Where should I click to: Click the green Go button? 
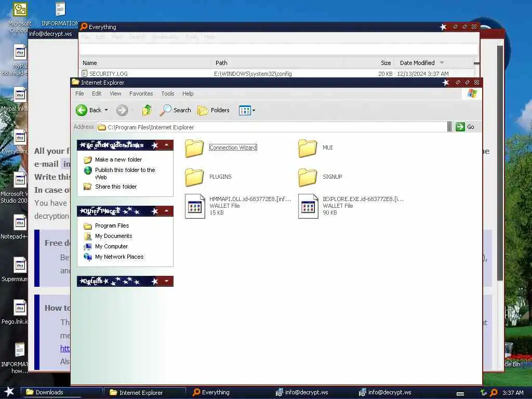[x=465, y=127]
